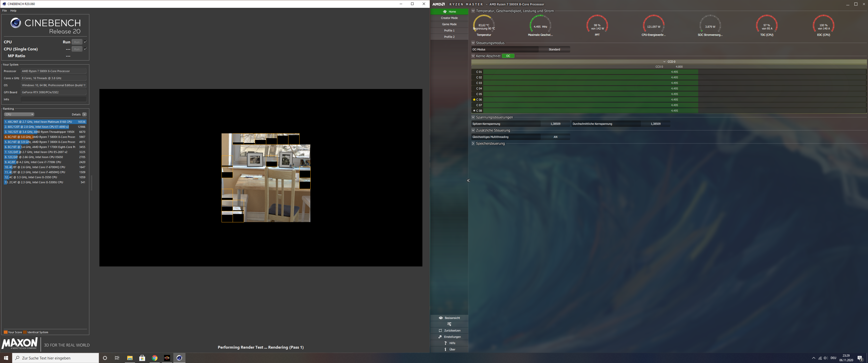The width and height of the screenshot is (868, 363).
Task: Select Basisansicht eye icon in Ryzen Master sidebar
Action: pyautogui.click(x=440, y=318)
